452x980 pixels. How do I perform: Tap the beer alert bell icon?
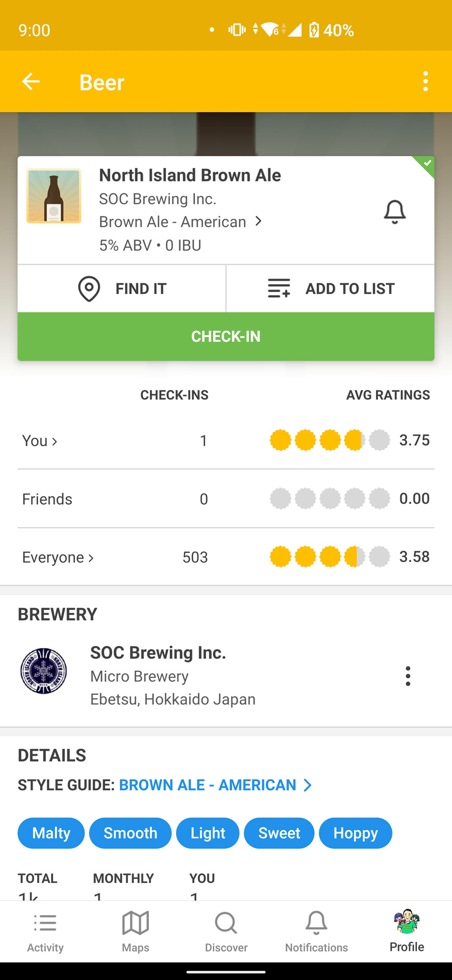click(394, 212)
